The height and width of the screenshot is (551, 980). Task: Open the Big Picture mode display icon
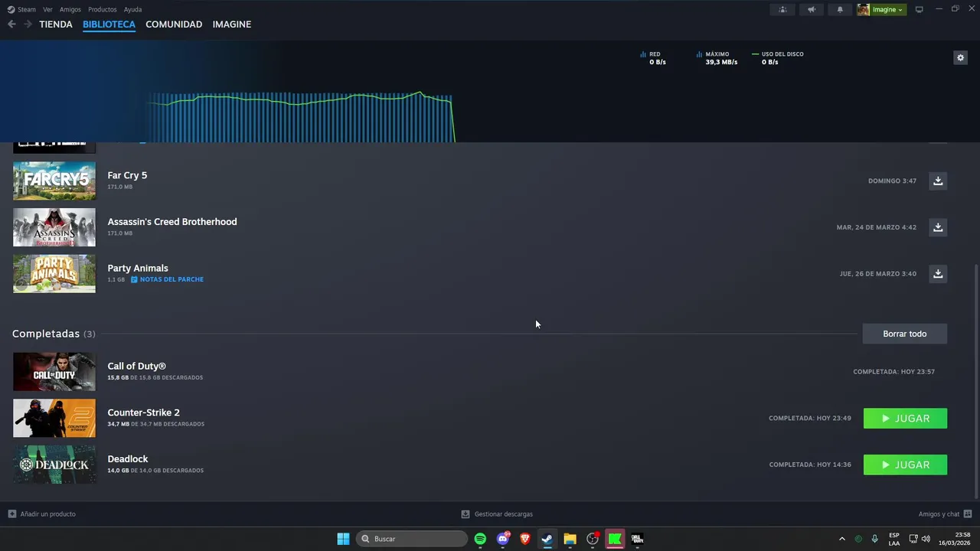point(920,9)
